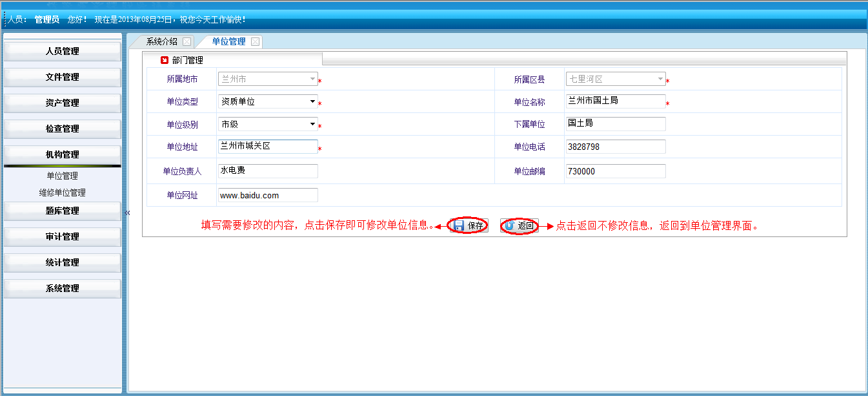
Task: Click in the 单位电话 input field
Action: click(616, 147)
